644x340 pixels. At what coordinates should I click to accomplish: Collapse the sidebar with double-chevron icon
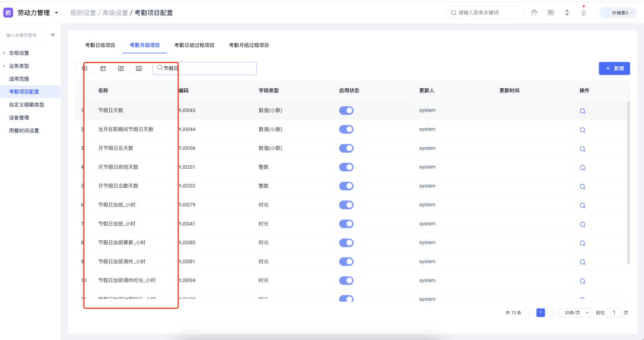[52, 35]
